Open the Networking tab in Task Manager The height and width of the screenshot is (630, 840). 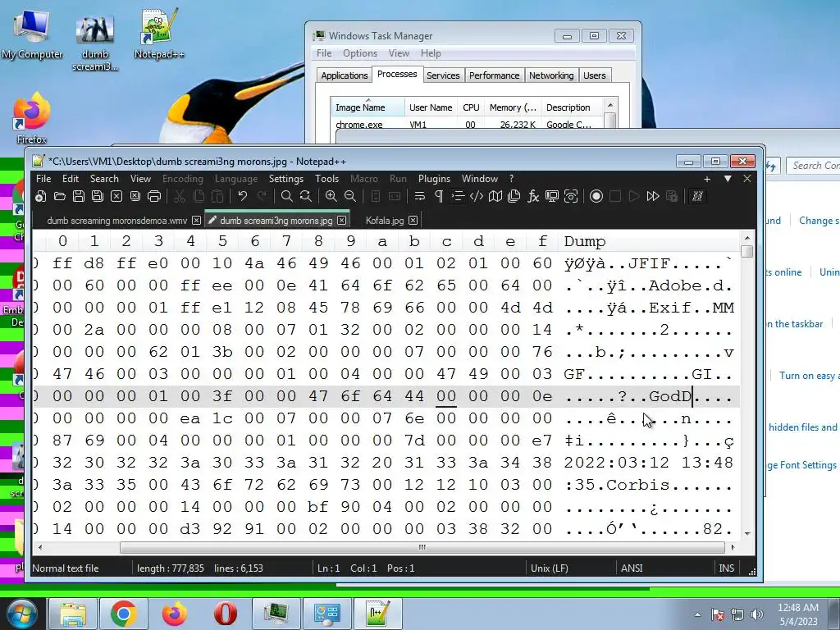551,75
